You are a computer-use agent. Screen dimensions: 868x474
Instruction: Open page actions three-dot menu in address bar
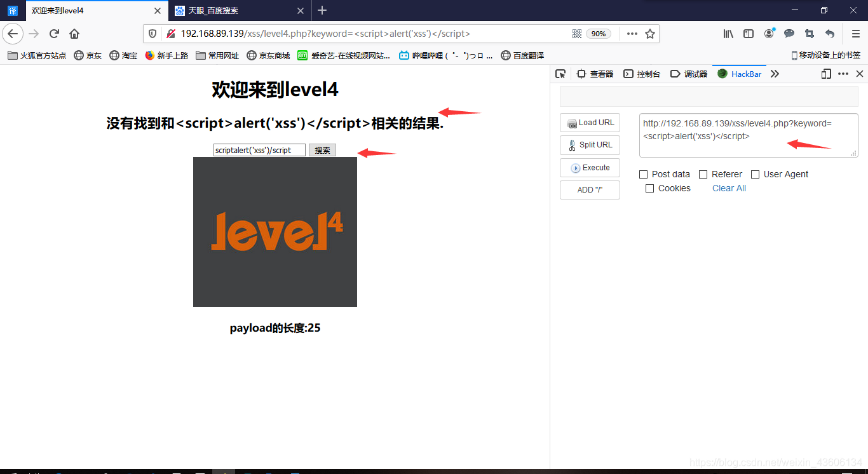(632, 34)
